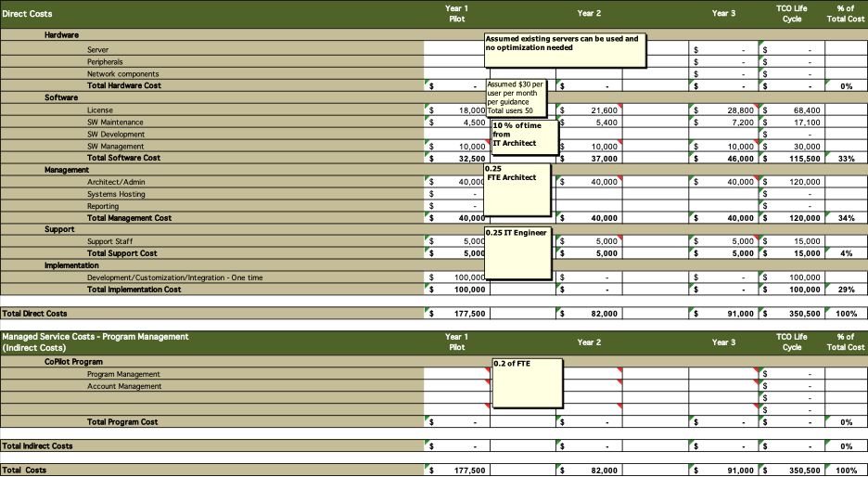Click the 'Total Direct Costs' row label
The width and height of the screenshot is (868, 477).
tap(33, 314)
